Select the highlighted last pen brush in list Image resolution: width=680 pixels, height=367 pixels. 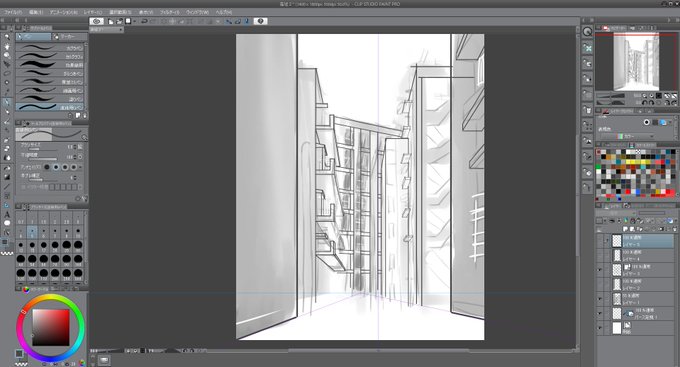click(x=50, y=107)
